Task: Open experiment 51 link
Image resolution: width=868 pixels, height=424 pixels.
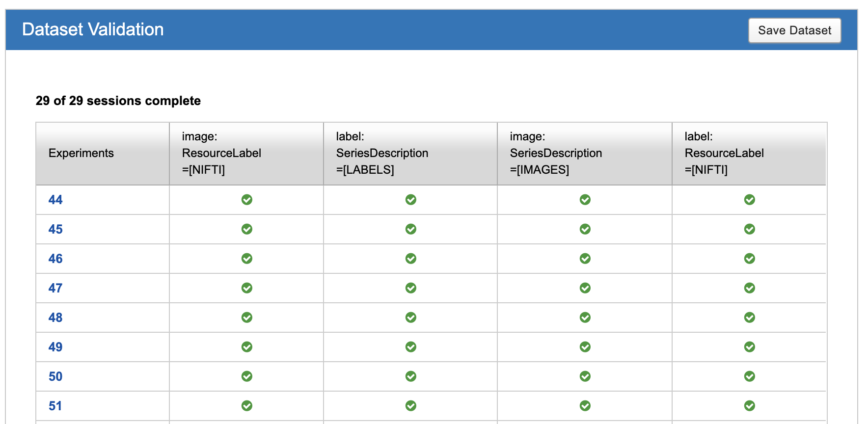Action: tap(55, 406)
